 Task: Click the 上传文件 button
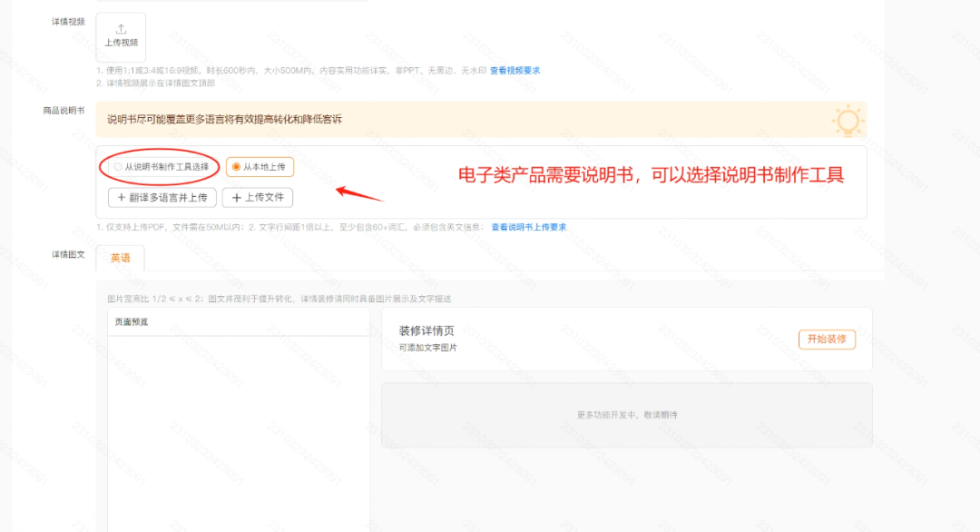257,197
